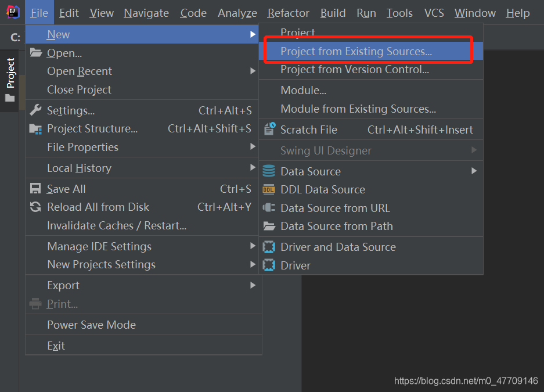Select Project from Version Control
The image size is (544, 392).
pos(355,69)
